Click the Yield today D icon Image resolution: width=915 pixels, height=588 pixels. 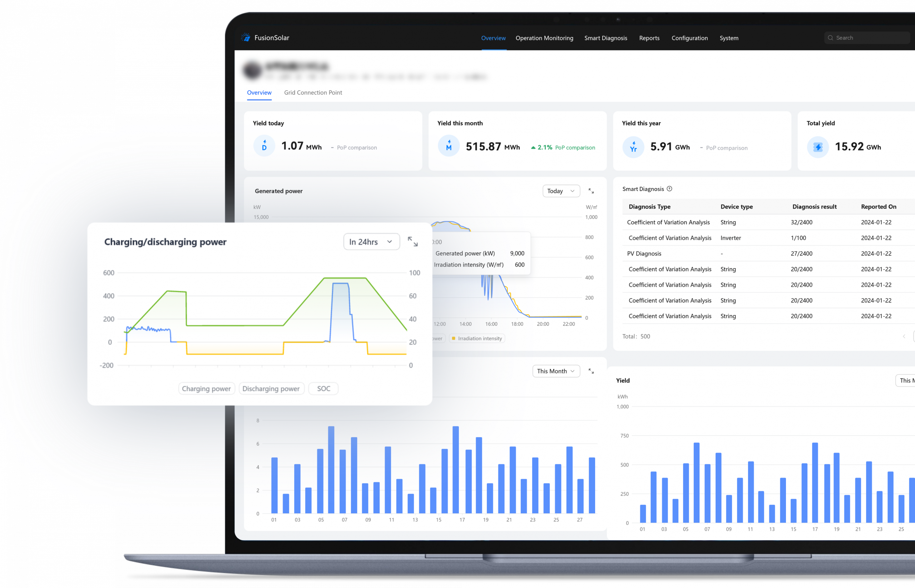(x=264, y=146)
